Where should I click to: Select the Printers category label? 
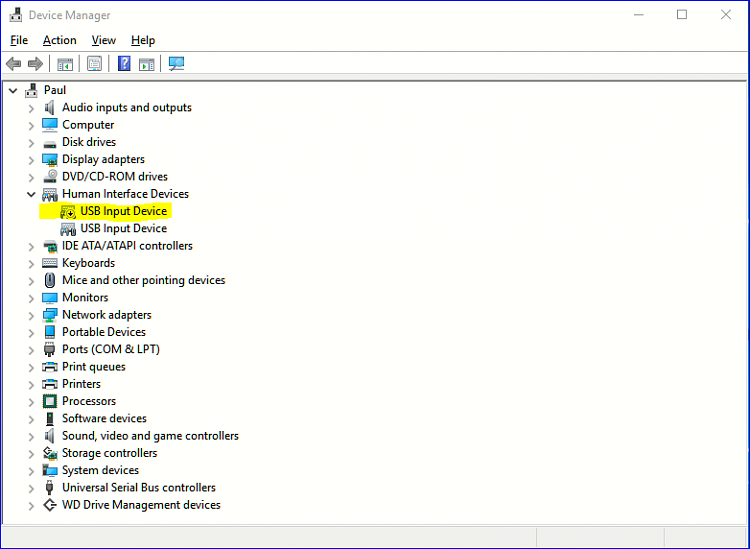coord(81,384)
